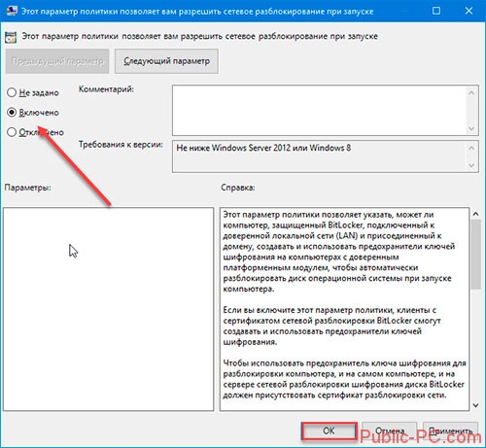Click the comment box scroll-down arrow
The image size is (486, 448).
click(471, 128)
